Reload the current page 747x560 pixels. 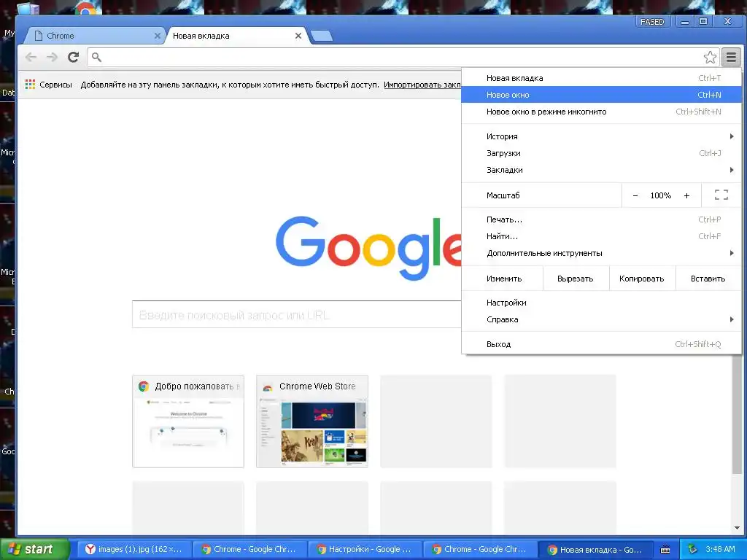[73, 57]
